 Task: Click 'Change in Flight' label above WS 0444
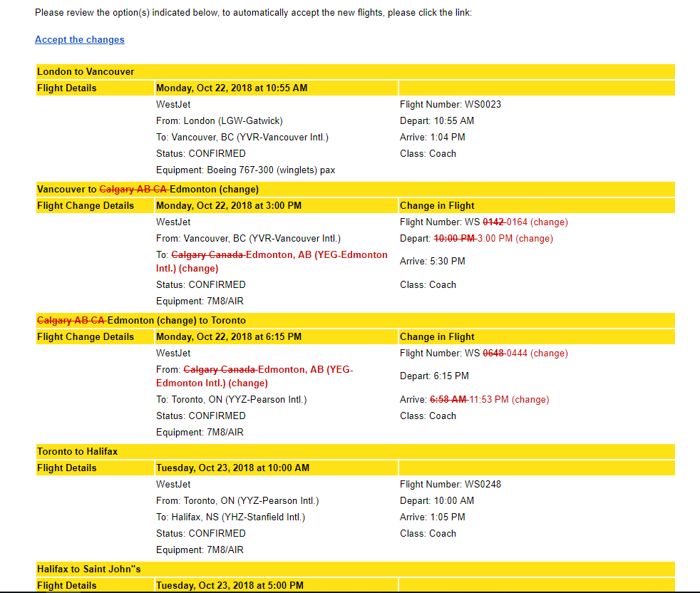tap(437, 337)
